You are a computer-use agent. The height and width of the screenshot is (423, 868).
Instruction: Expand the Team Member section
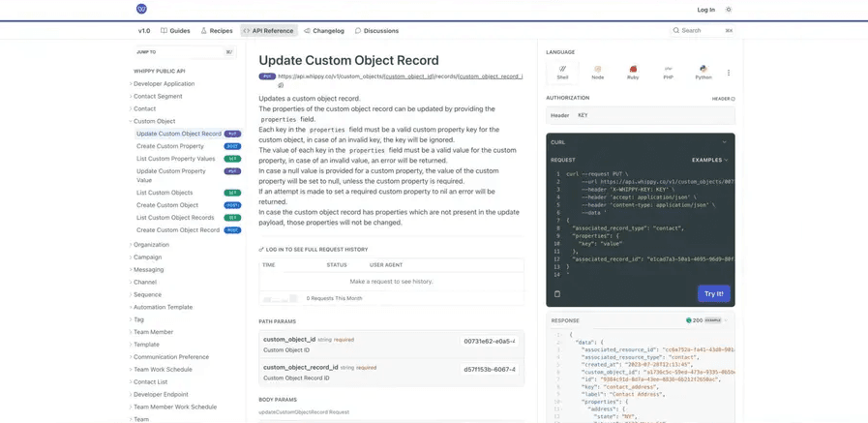point(153,332)
